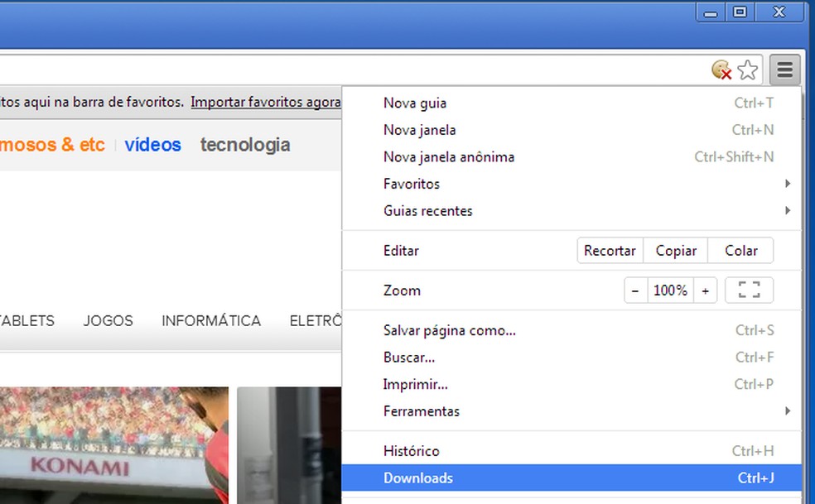Expand the Guias recentes submenu
The image size is (815, 504).
pos(787,210)
